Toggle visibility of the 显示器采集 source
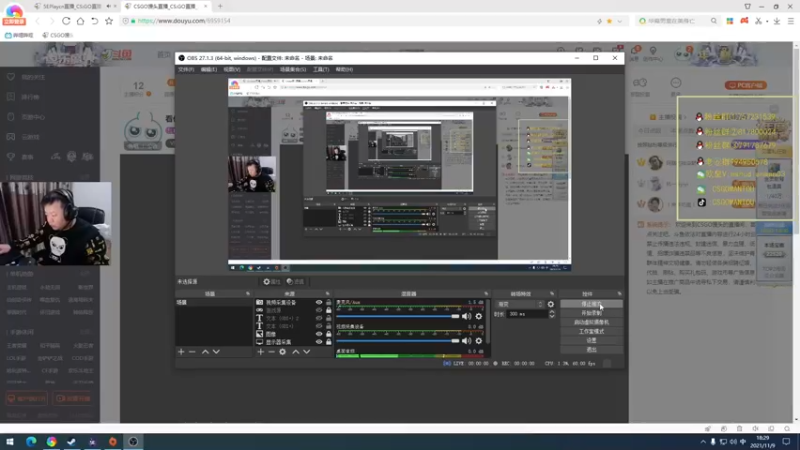 (319, 342)
